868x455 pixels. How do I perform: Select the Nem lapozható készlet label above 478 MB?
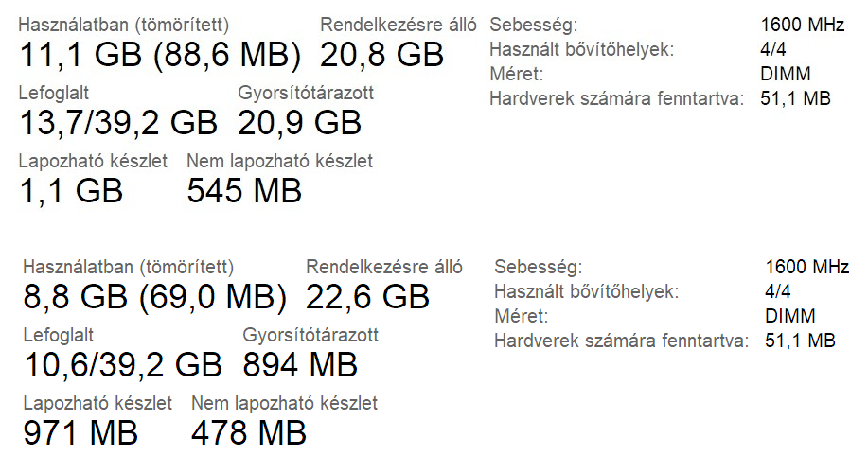point(284,403)
